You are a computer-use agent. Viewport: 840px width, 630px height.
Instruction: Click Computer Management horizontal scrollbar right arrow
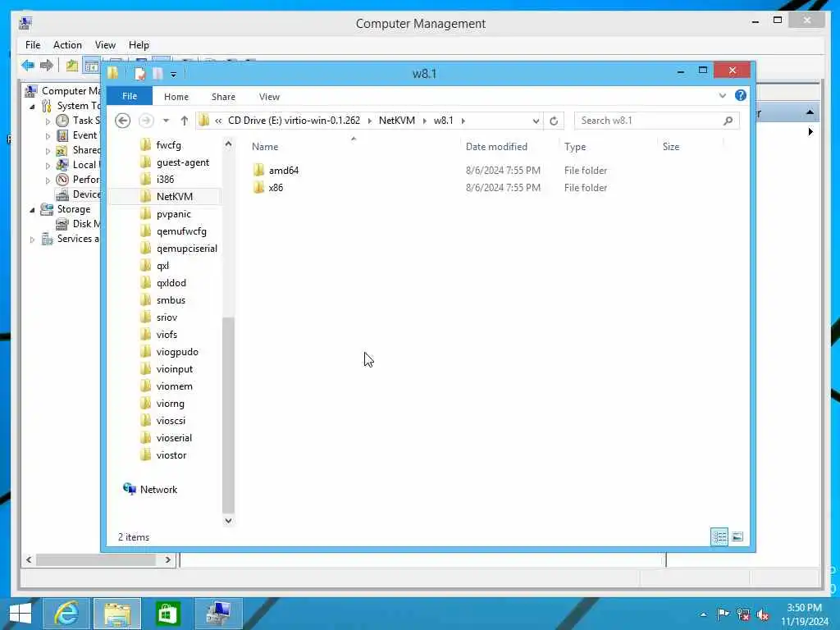pos(167,559)
